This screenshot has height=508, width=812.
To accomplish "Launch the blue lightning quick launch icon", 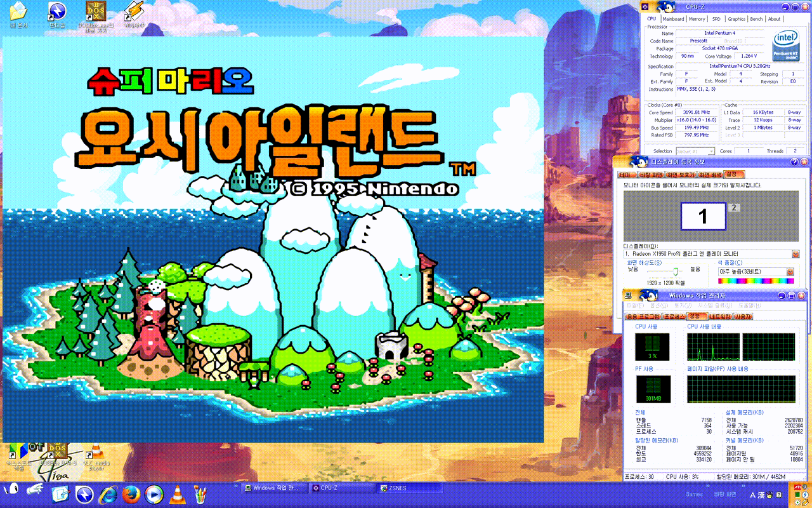I will point(84,493).
